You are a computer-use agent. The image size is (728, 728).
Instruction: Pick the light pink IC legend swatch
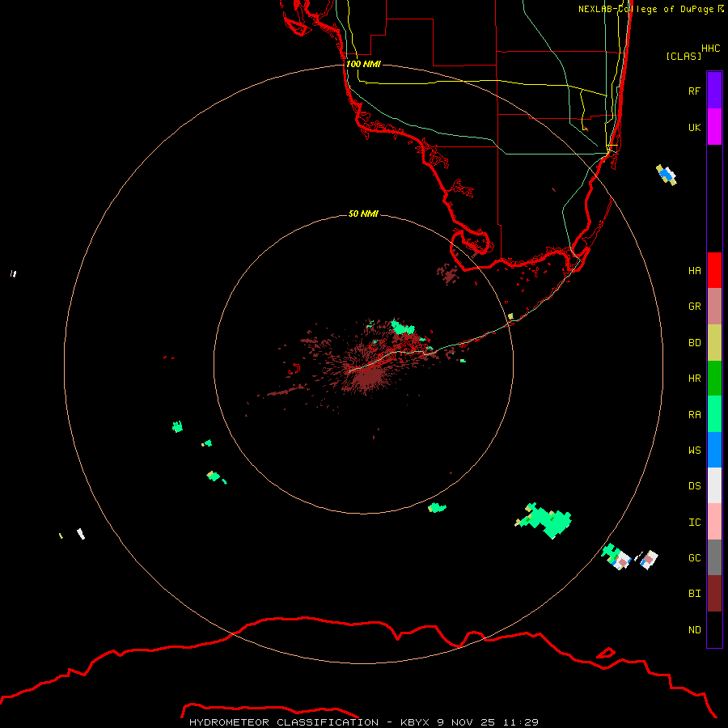pyautogui.click(x=714, y=522)
